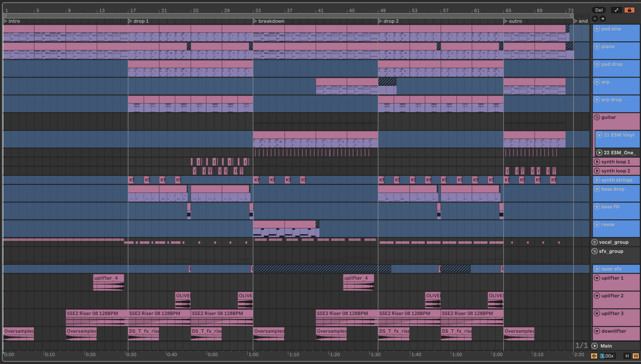Viewport: 641px width, 364px height.
Task: Click the 1.00x waveform zoom field
Action: click(607, 356)
